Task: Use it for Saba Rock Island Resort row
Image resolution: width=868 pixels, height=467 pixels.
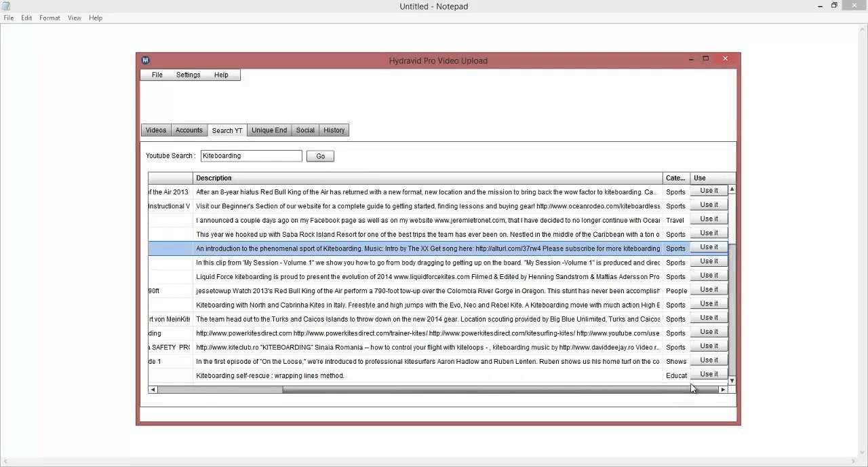Action: pyautogui.click(x=709, y=233)
